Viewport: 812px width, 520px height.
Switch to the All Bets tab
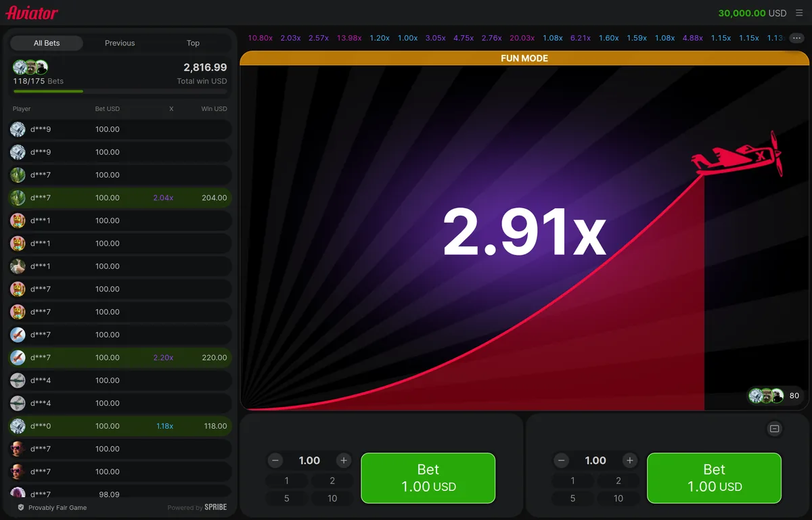tap(47, 43)
